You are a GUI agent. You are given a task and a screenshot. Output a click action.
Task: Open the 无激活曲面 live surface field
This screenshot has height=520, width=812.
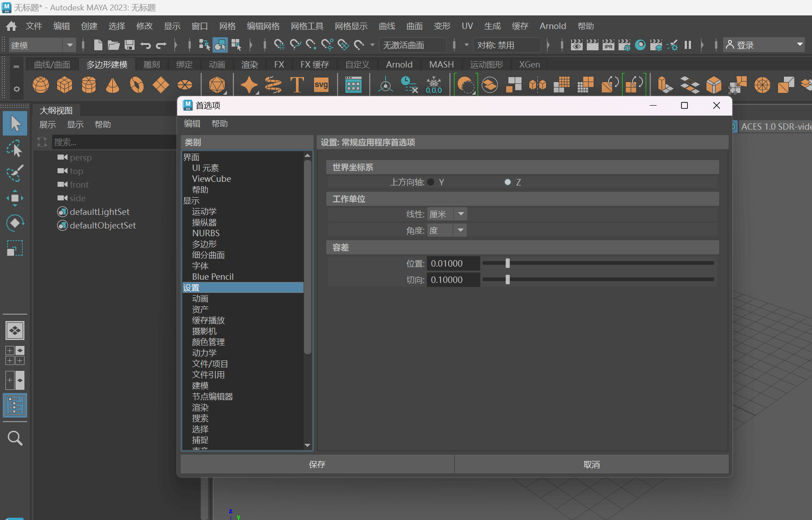click(413, 45)
